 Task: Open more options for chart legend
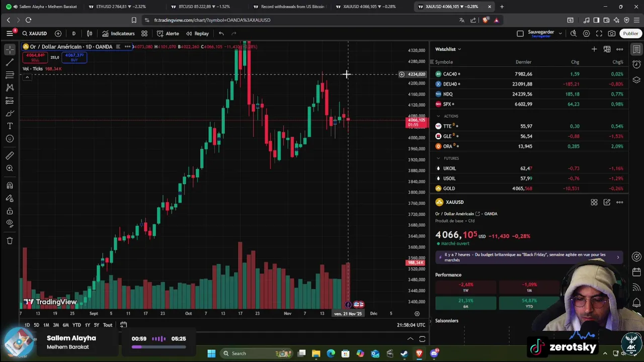pyautogui.click(x=128, y=47)
